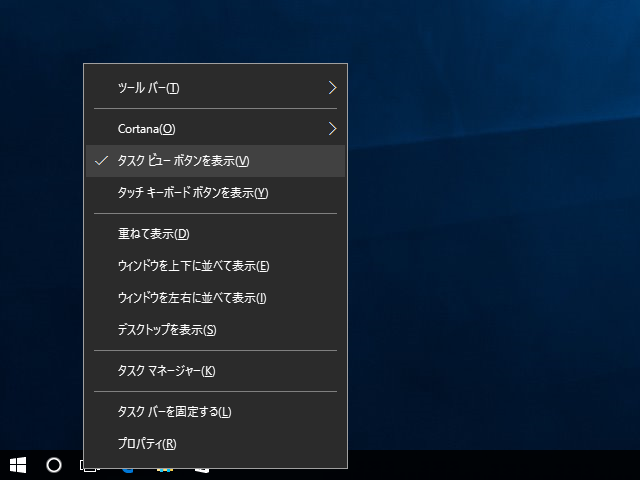Open プロパティ(R) from the context menu

216,444
